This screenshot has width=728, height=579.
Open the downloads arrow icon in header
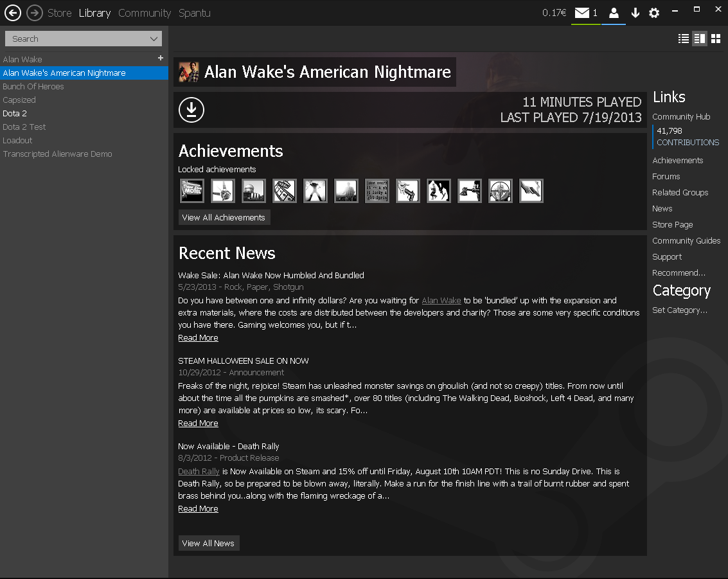pos(635,13)
